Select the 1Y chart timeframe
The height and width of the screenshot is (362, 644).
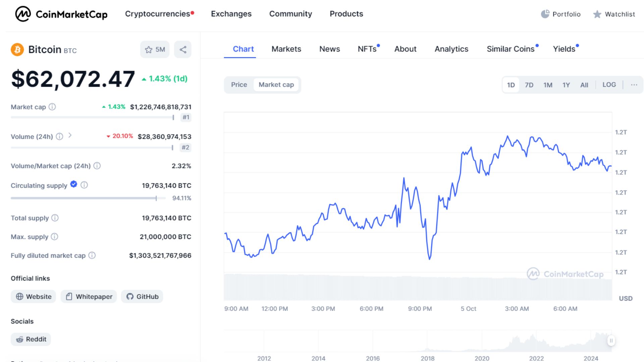pos(566,84)
